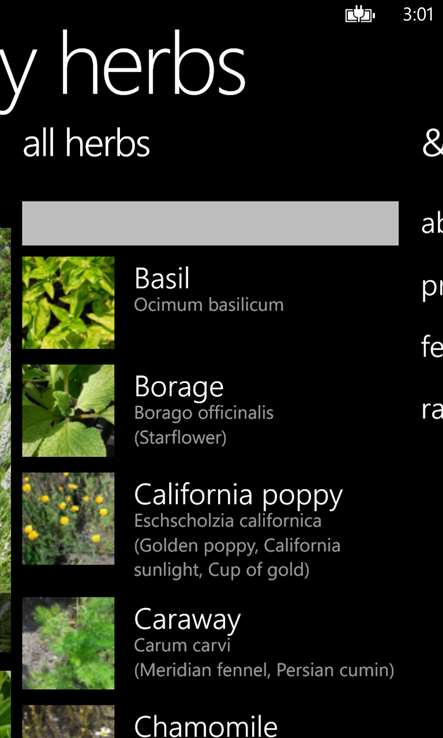Open the Caraway plant thumbnail
This screenshot has height=738, width=443.
(68, 643)
